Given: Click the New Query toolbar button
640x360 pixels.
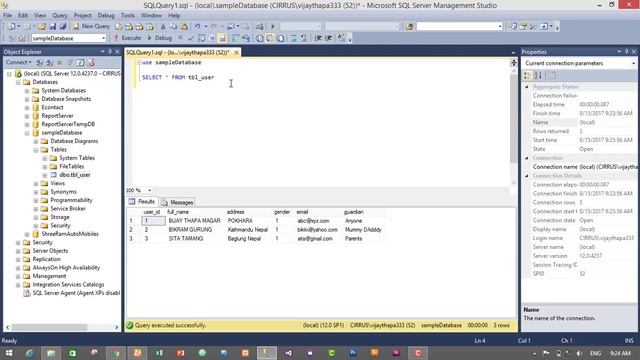Looking at the screenshot, I should pyautogui.click(x=92, y=26).
